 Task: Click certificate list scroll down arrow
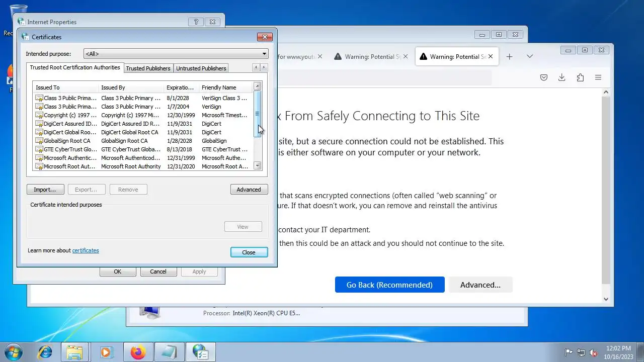(258, 166)
